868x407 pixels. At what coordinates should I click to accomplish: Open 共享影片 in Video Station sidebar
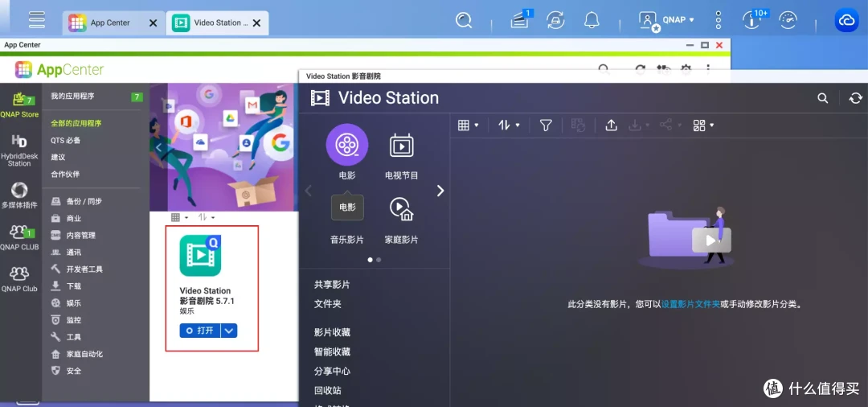(x=332, y=285)
